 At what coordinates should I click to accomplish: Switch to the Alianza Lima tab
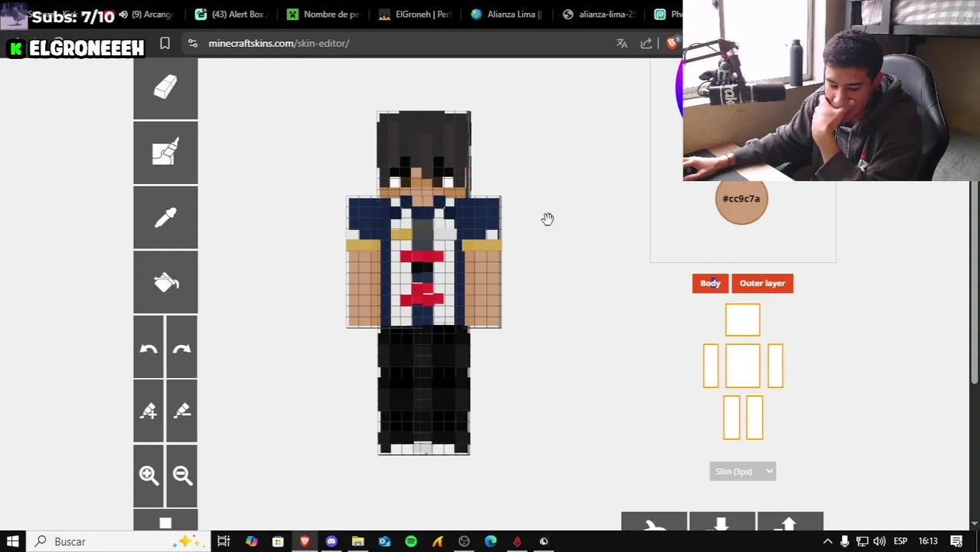click(x=506, y=14)
